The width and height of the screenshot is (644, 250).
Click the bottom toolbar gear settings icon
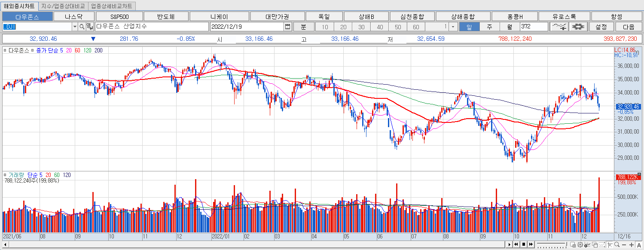point(580,245)
